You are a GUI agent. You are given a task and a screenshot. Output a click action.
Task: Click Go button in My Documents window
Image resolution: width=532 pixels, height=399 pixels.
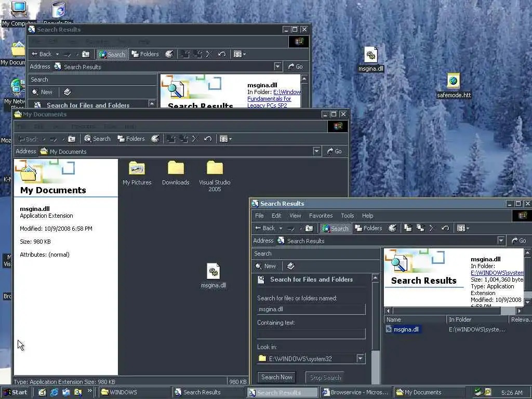[334, 151]
